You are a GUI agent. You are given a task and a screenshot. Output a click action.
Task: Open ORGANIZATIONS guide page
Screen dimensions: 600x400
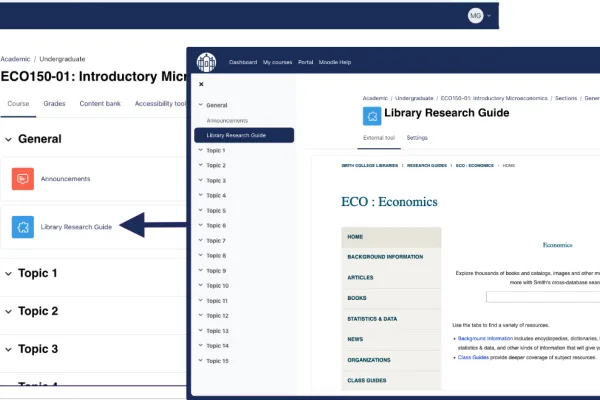tap(391, 360)
